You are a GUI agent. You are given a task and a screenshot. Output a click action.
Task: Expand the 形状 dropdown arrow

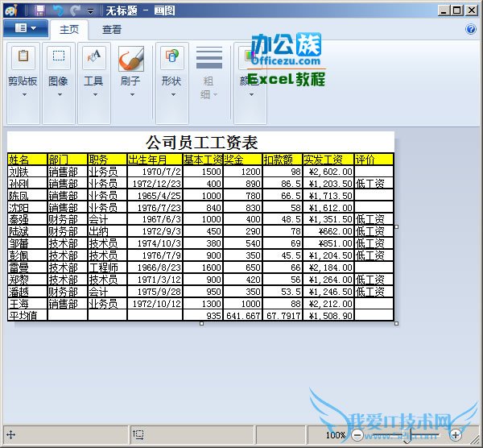click(x=173, y=94)
